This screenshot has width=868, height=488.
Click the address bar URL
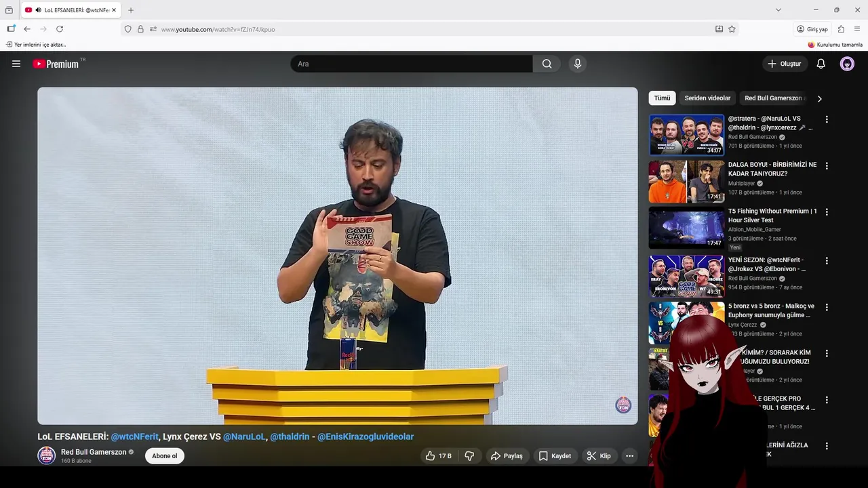[218, 29]
